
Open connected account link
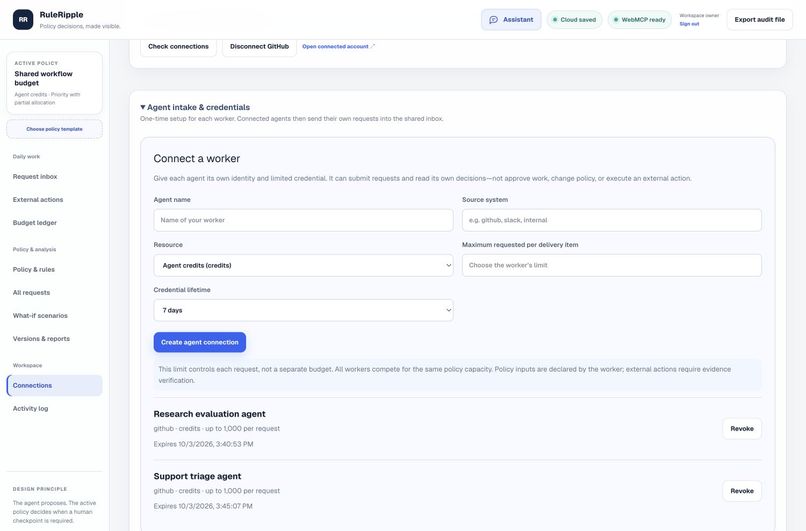tap(338, 46)
